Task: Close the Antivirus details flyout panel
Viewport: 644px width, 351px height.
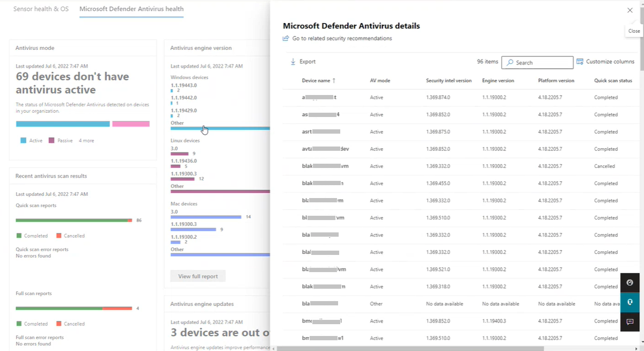Action: pyautogui.click(x=630, y=10)
